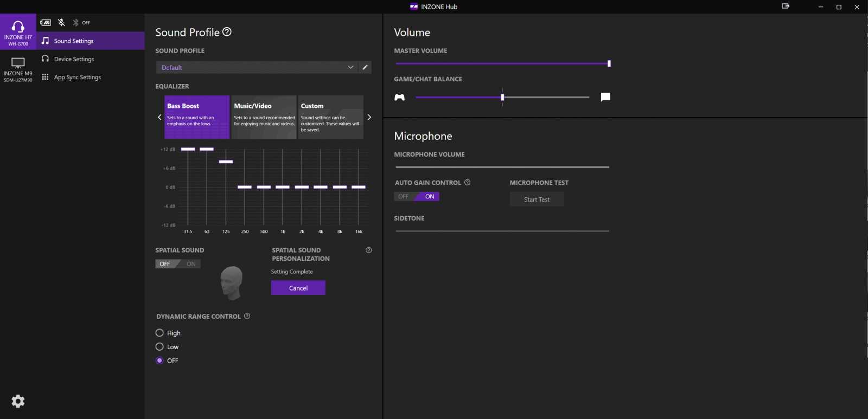
Task: Click the 4k equalizer band
Action: click(x=321, y=187)
